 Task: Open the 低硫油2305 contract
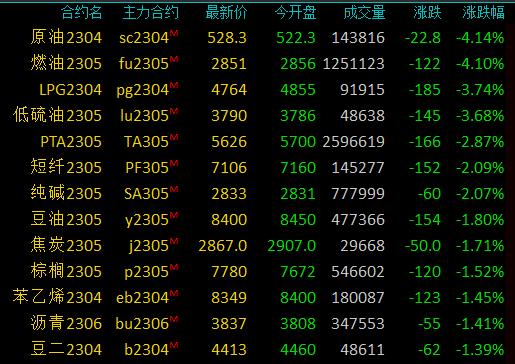point(57,115)
